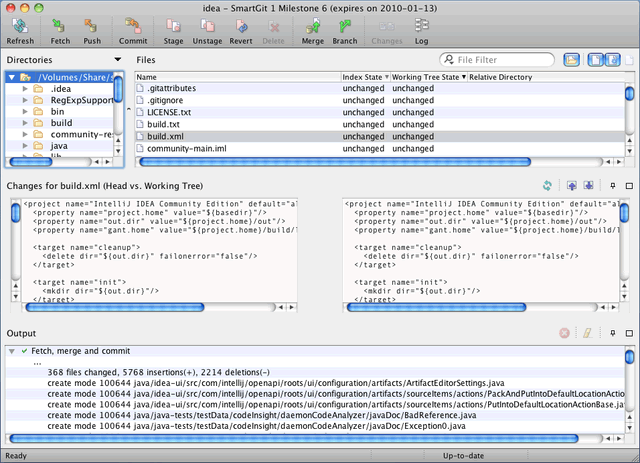Refresh the build.xml changes comparison

[x=547, y=186]
